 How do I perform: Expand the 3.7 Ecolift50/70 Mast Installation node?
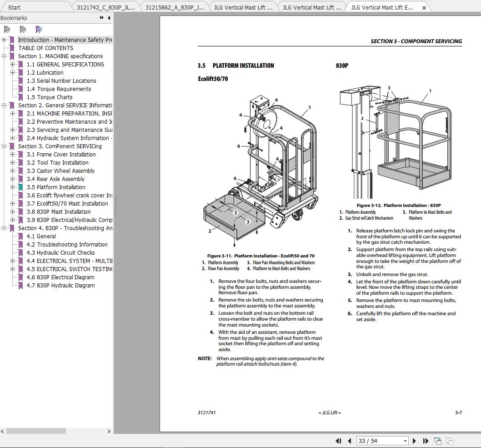click(12, 204)
